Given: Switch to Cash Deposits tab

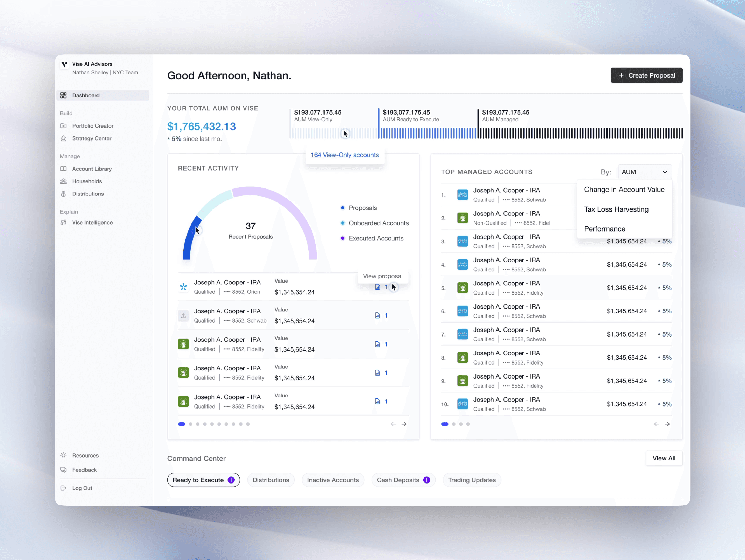Looking at the screenshot, I should pyautogui.click(x=403, y=480).
